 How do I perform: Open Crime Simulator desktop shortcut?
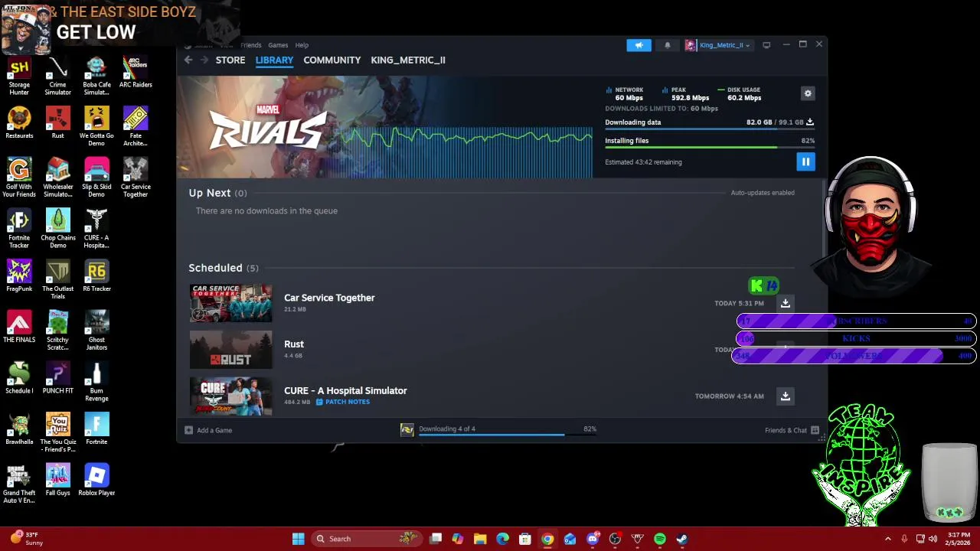click(x=57, y=77)
